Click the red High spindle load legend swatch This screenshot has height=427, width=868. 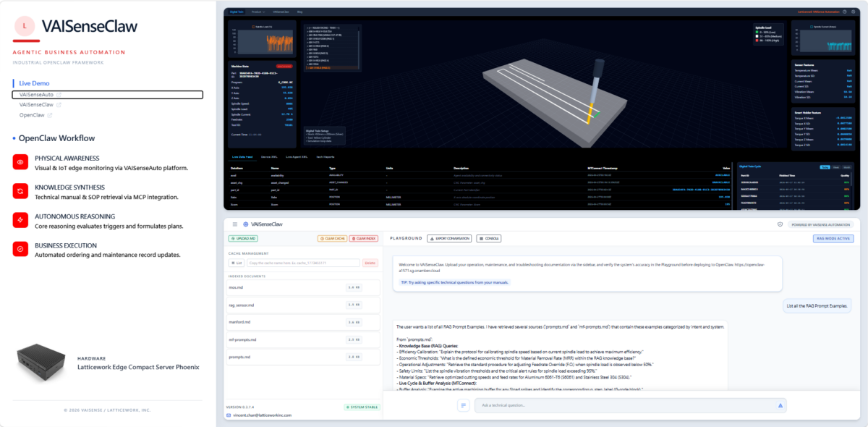[755, 41]
